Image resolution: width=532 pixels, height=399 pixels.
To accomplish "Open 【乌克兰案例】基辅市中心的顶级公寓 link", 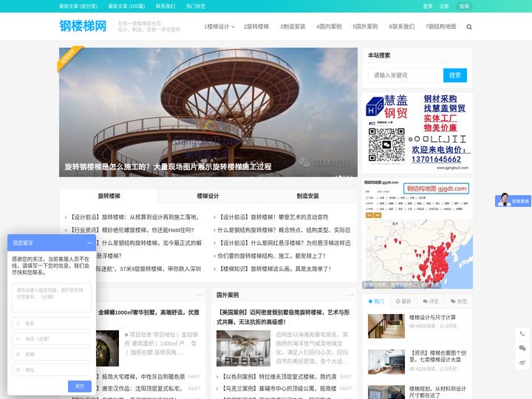I will point(279,389).
